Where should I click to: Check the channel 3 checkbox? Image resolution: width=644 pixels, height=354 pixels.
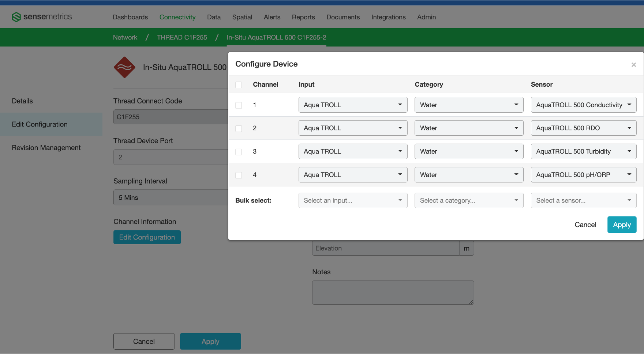coord(239,152)
